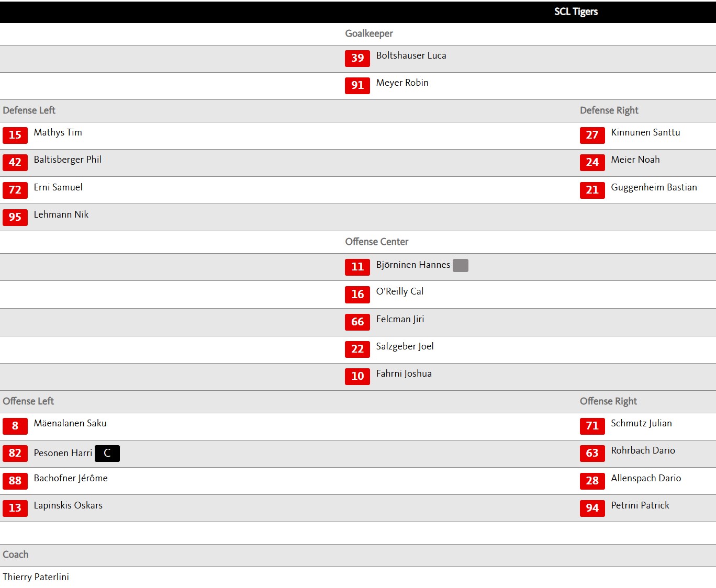716x588 pixels.
Task: Click the Defense Left section heading
Action: (29, 110)
